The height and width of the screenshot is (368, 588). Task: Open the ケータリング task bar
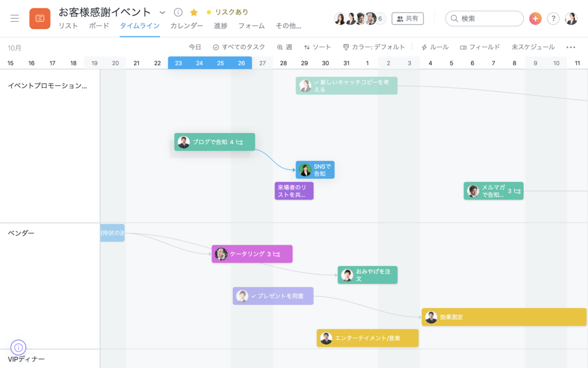[x=252, y=254]
